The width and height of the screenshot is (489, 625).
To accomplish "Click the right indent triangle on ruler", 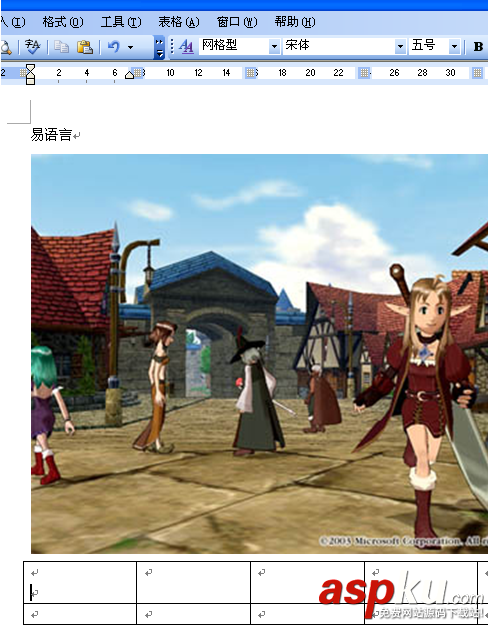I will click(x=129, y=75).
